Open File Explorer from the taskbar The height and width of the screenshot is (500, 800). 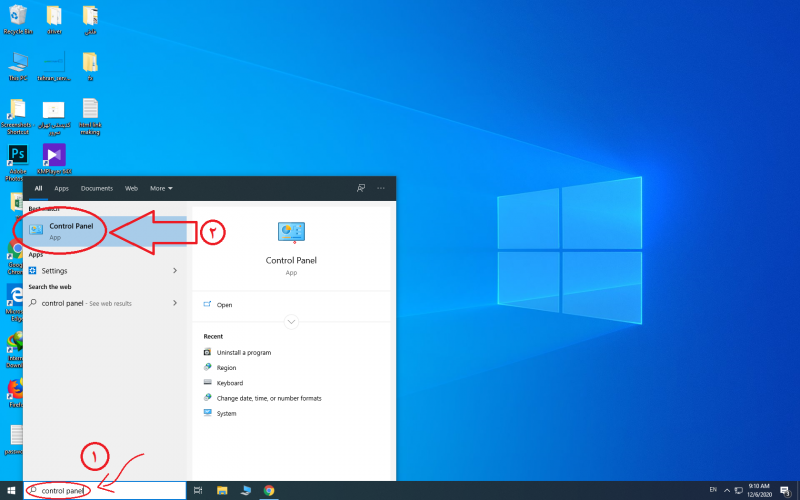tap(221, 490)
